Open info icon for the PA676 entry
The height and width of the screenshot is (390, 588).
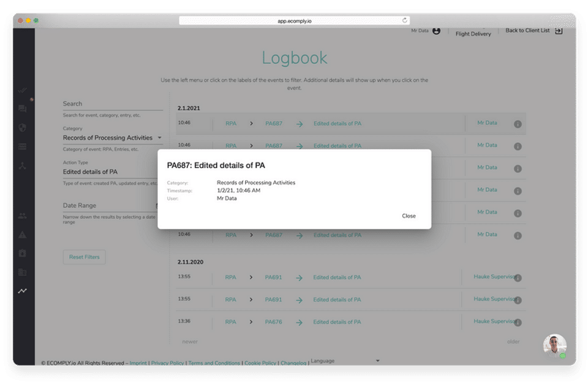[x=518, y=323]
